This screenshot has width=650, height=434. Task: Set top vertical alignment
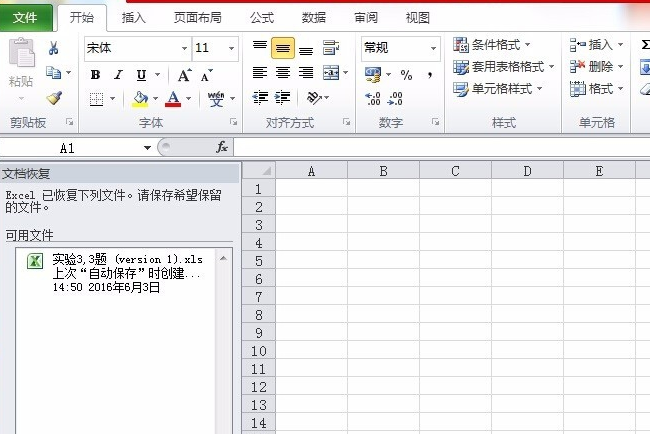[x=260, y=47]
